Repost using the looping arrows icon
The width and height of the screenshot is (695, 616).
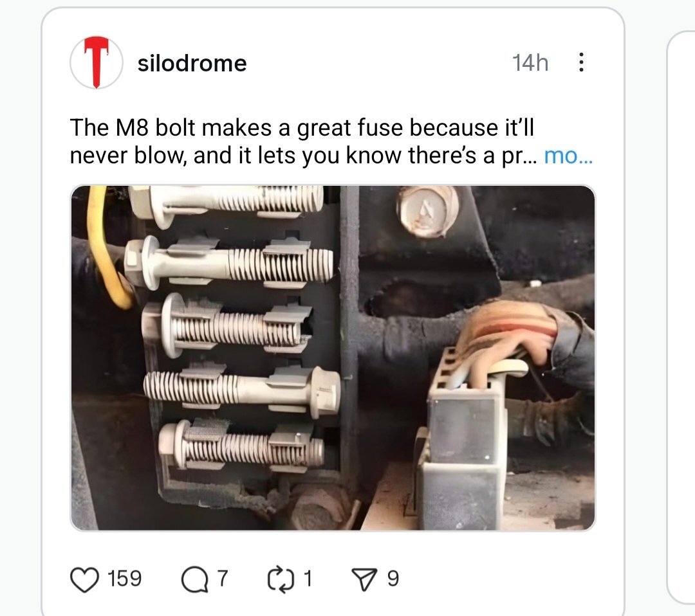click(281, 579)
